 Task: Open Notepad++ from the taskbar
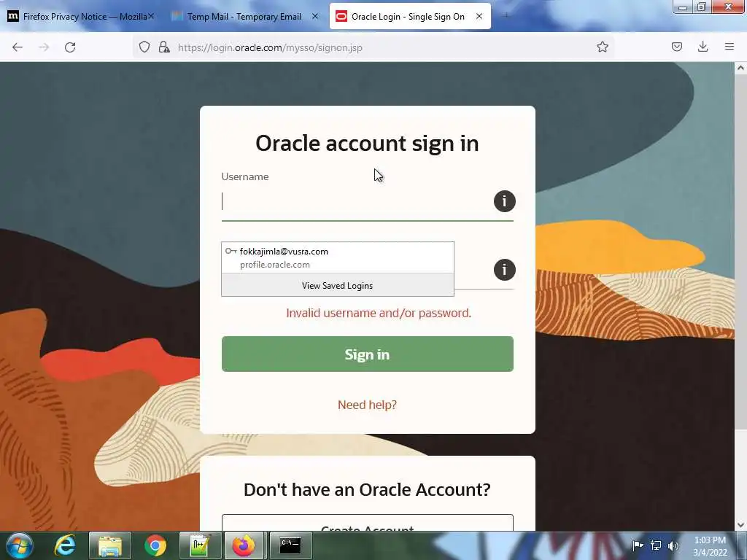coord(200,545)
